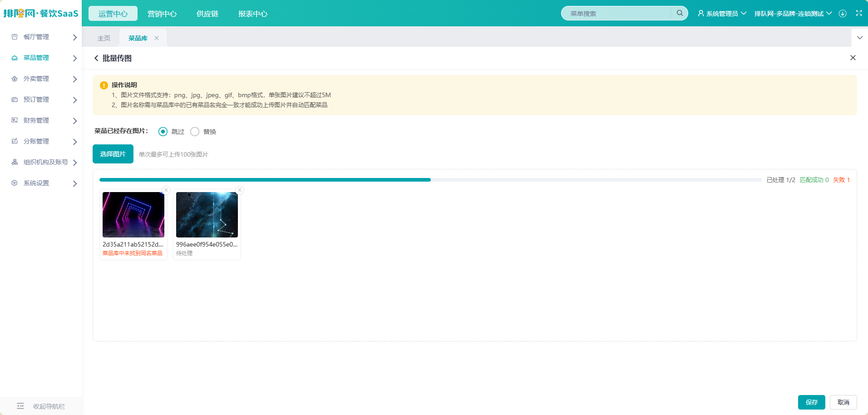Click the 组织机构及账号 sidebar icon
This screenshot has height=415, width=868.
point(15,162)
